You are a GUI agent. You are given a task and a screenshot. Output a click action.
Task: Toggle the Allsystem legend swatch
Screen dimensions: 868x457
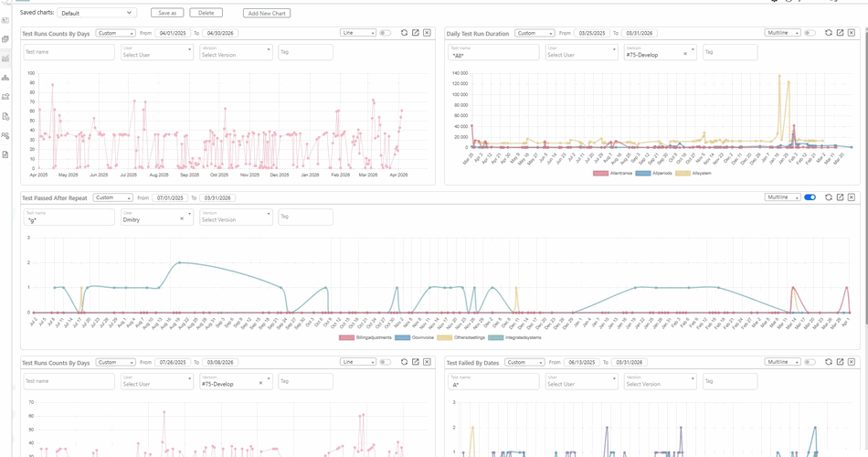[683, 174]
